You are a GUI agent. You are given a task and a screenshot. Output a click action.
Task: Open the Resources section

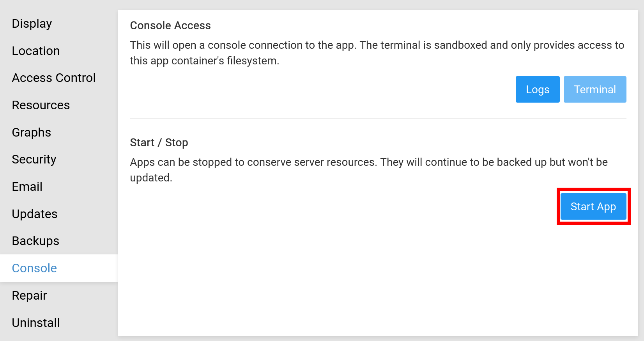tap(41, 105)
